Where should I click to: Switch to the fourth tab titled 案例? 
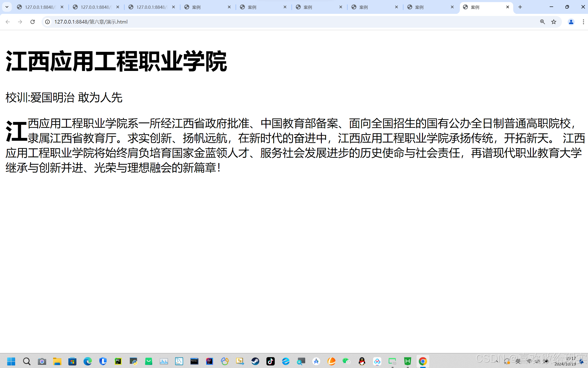click(207, 7)
